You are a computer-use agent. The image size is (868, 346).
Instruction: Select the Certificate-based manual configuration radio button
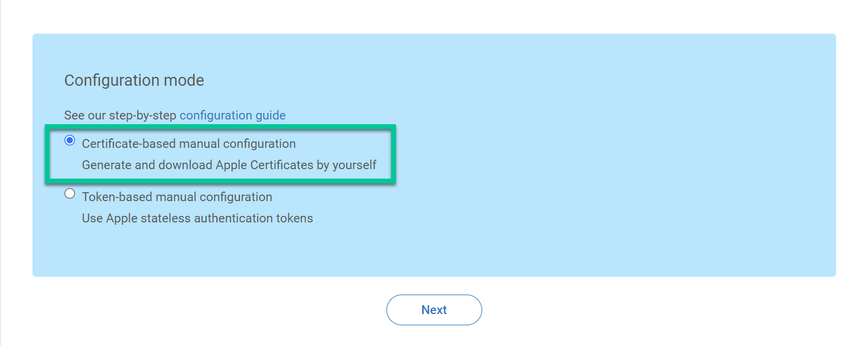(x=70, y=141)
